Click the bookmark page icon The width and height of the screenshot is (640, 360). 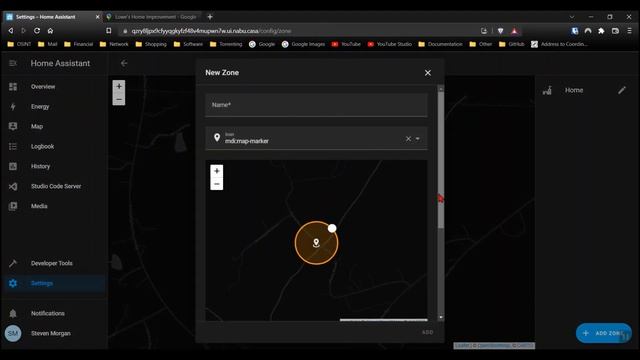(x=109, y=31)
